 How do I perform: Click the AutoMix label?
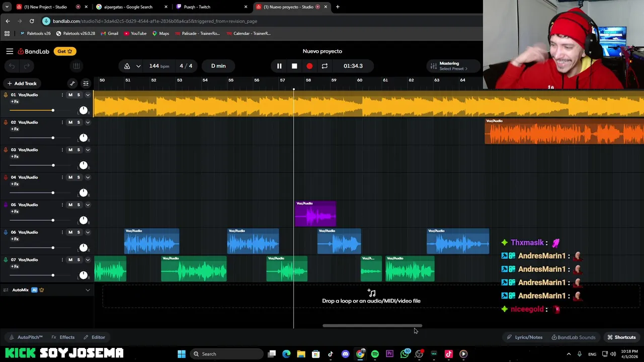pyautogui.click(x=21, y=290)
